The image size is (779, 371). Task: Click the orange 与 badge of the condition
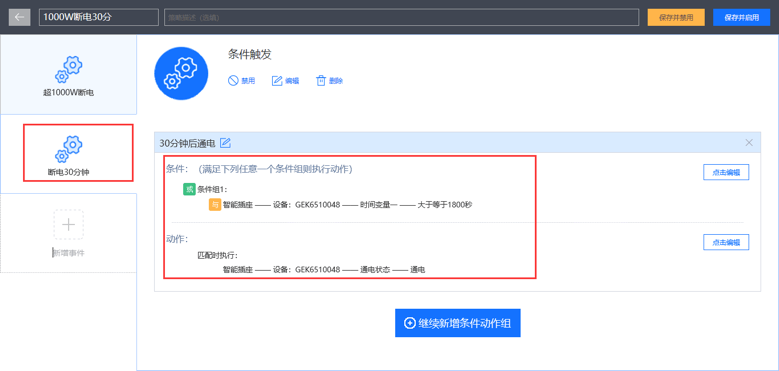click(x=215, y=205)
